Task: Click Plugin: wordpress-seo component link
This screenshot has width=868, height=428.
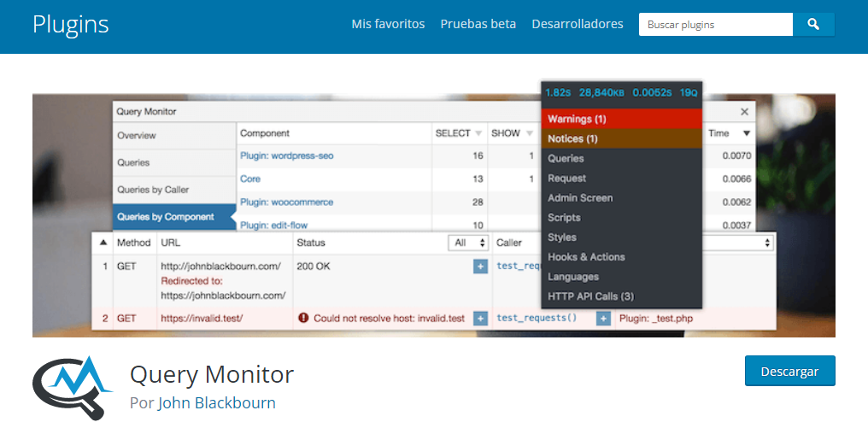Action: click(287, 156)
